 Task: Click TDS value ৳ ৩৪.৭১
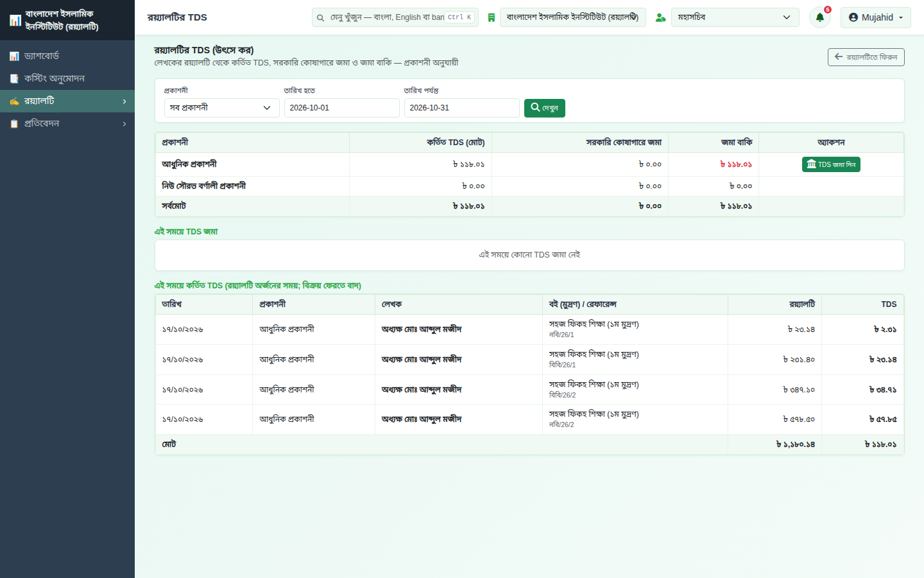(x=883, y=390)
